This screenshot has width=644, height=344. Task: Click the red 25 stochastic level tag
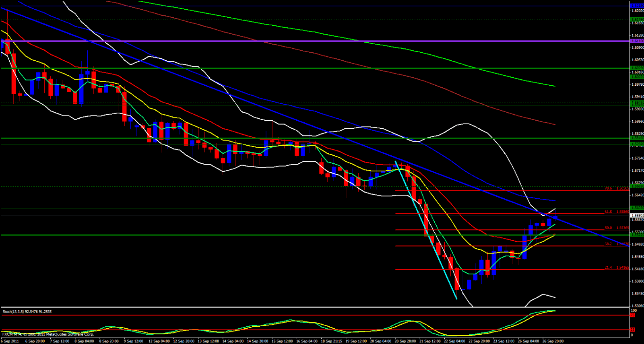click(633, 330)
